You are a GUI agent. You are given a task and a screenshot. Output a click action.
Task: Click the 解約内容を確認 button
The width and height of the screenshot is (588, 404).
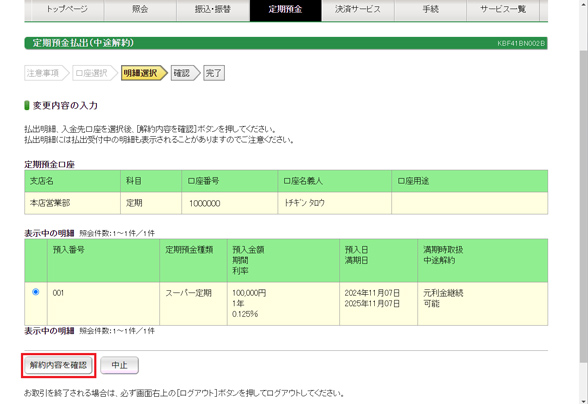pyautogui.click(x=58, y=365)
